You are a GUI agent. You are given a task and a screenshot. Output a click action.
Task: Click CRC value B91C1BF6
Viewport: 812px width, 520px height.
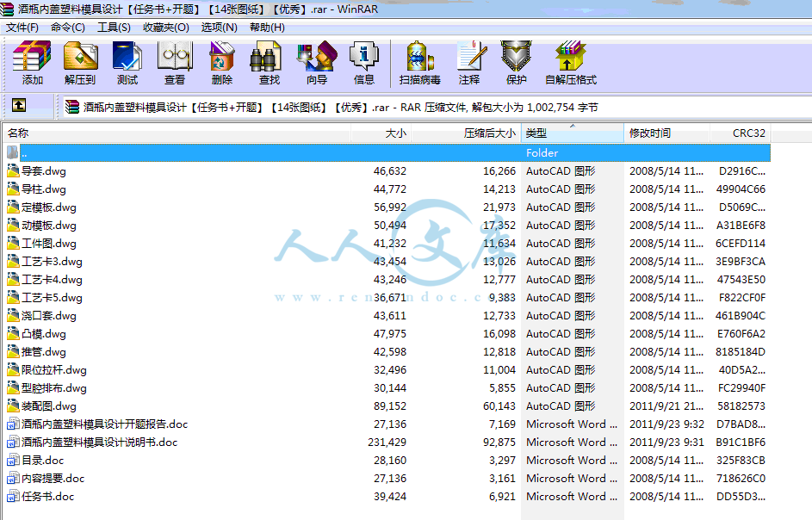point(741,443)
